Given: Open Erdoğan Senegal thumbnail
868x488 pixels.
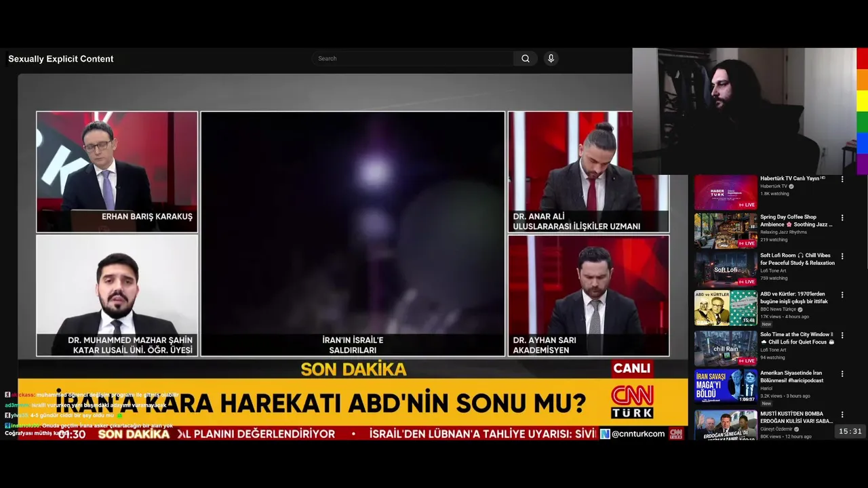Looking at the screenshot, I should pos(726,425).
